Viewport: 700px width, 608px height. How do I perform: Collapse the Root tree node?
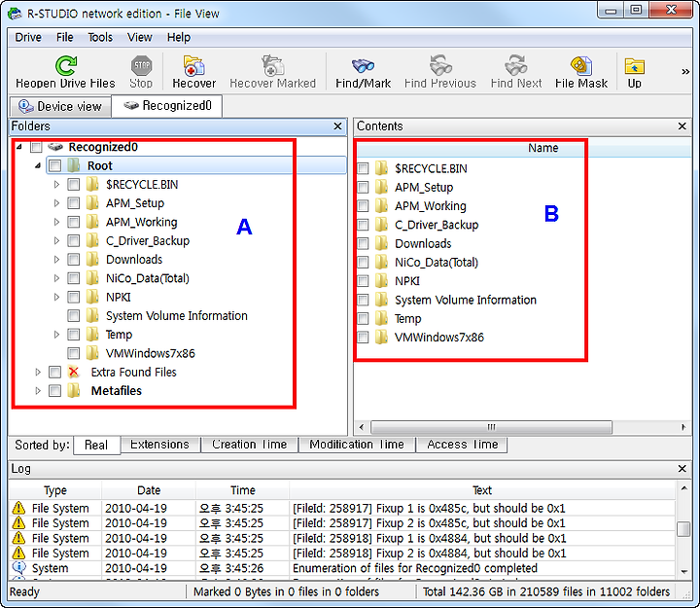coord(38,165)
